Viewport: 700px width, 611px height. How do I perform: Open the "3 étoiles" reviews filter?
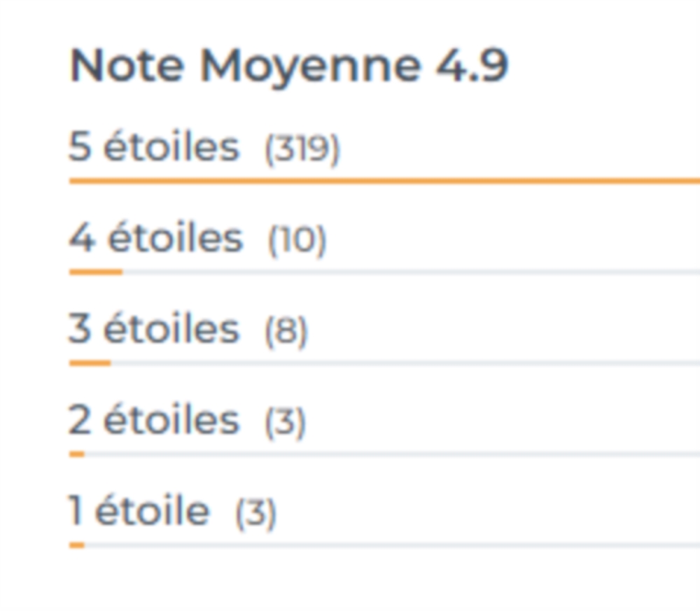(153, 330)
